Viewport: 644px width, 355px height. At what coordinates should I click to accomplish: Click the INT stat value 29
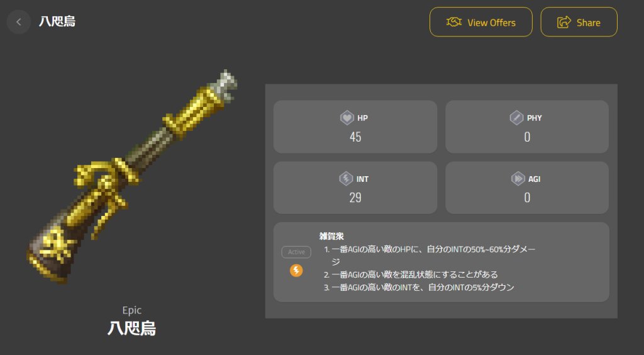pos(355,198)
